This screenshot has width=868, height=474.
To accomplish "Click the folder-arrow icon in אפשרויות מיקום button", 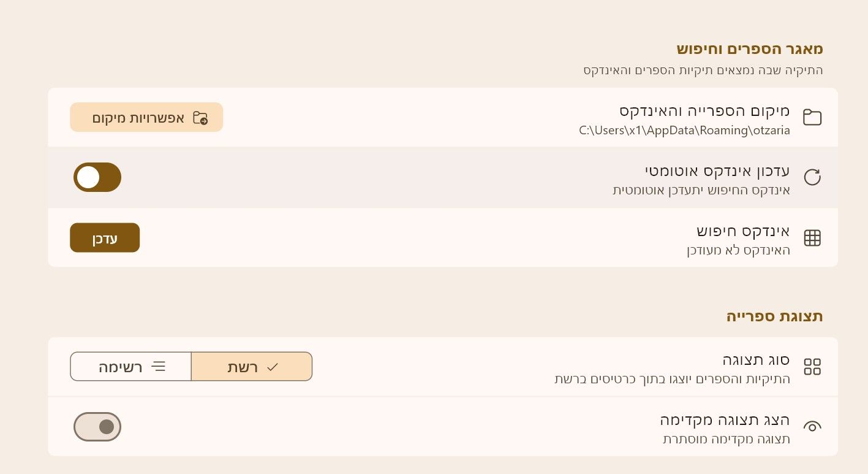I will click(x=200, y=118).
